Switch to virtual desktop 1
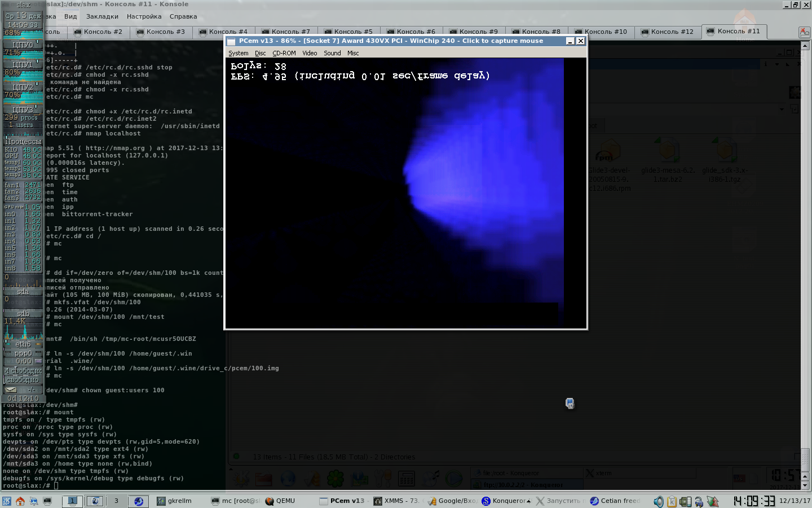This screenshot has height=508, width=812. coord(72,501)
